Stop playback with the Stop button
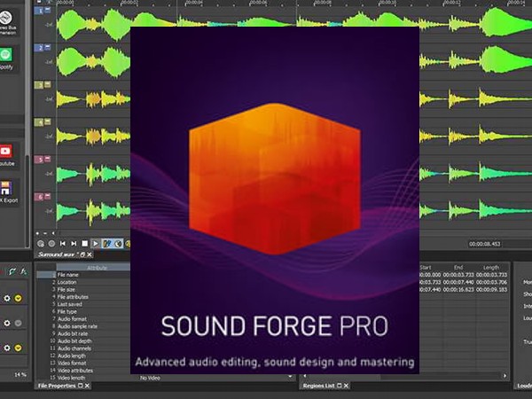 (85, 244)
